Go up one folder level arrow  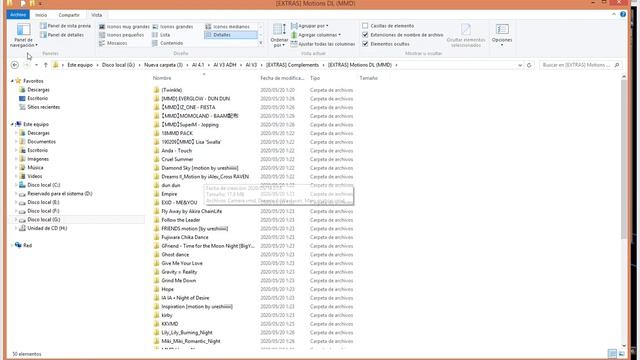click(x=46, y=65)
